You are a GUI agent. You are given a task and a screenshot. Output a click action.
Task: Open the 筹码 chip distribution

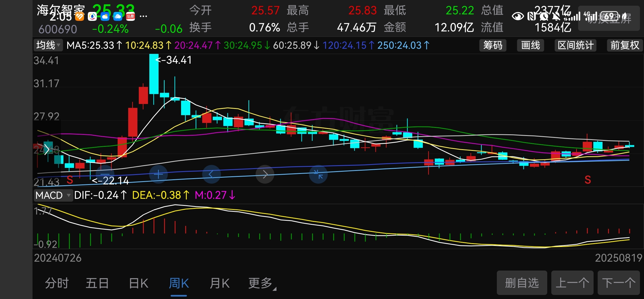493,45
